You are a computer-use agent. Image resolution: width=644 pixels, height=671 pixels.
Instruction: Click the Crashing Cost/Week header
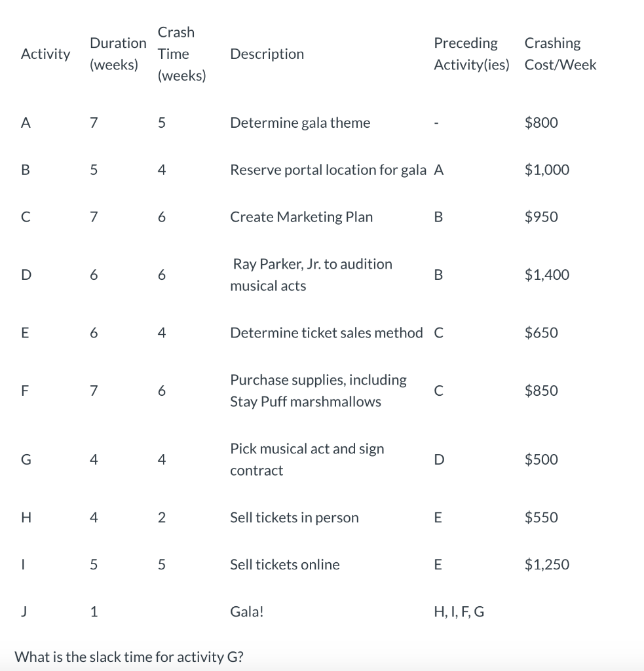point(560,54)
